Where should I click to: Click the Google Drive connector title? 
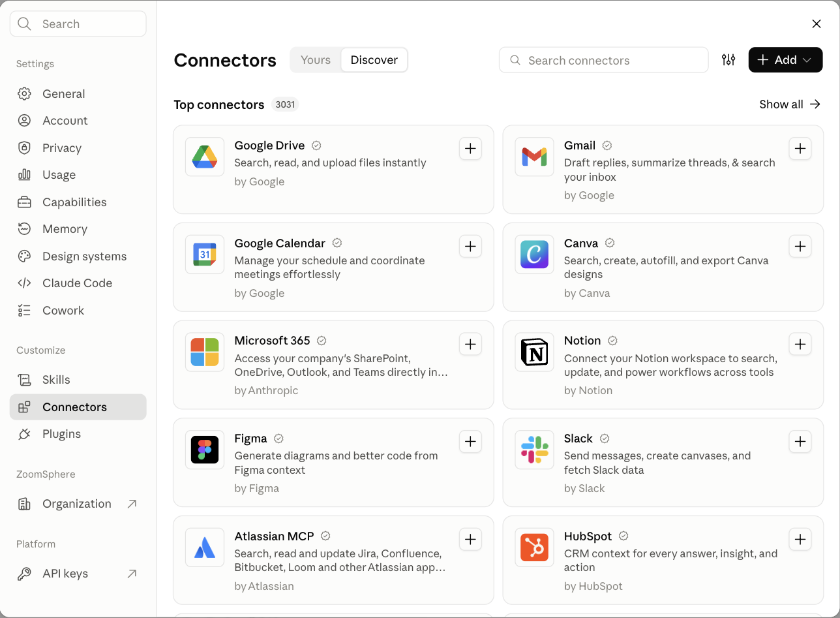(269, 146)
